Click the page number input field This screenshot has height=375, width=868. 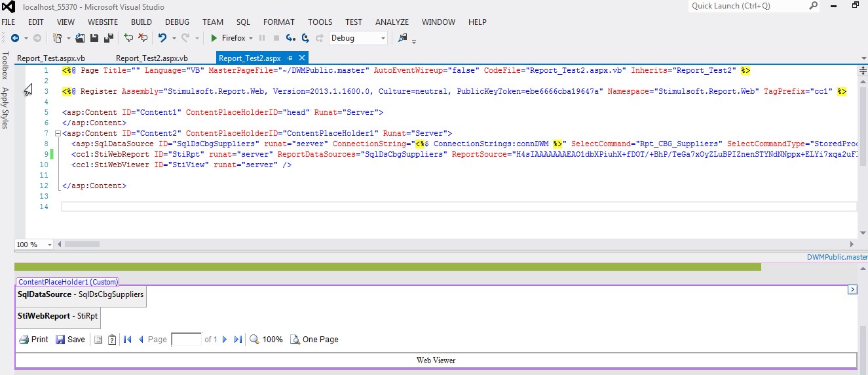pyautogui.click(x=187, y=340)
